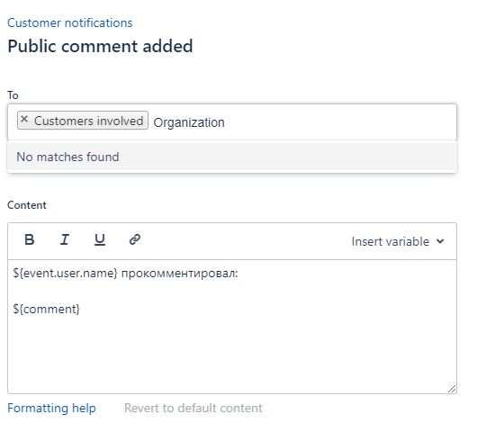This screenshot has width=504, height=441.
Task: Click the Content field label
Action: click(27, 205)
